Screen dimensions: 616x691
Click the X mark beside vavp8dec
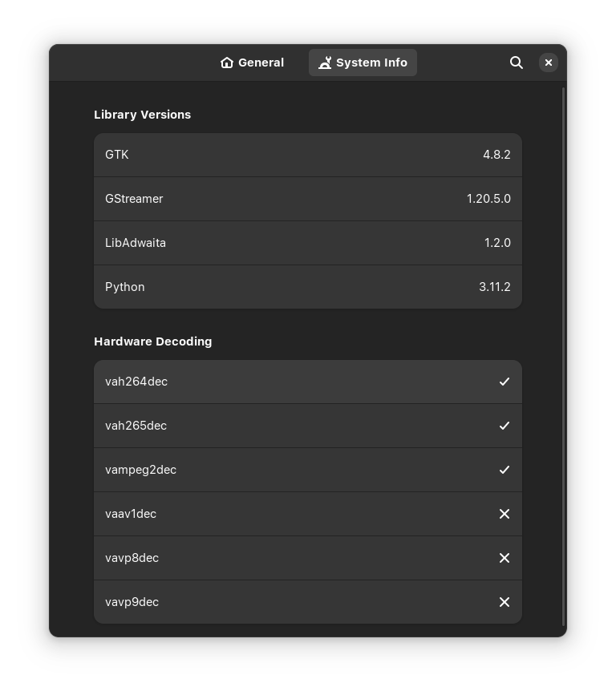click(x=504, y=558)
